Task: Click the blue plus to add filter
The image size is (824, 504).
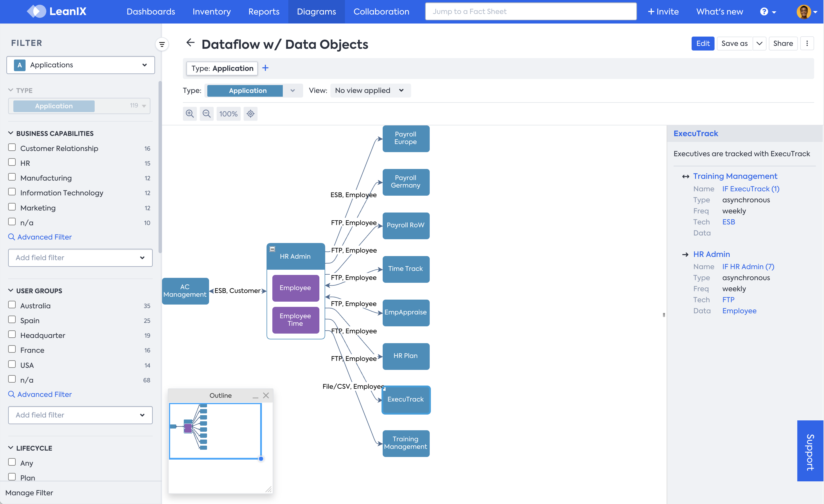Action: pyautogui.click(x=265, y=68)
